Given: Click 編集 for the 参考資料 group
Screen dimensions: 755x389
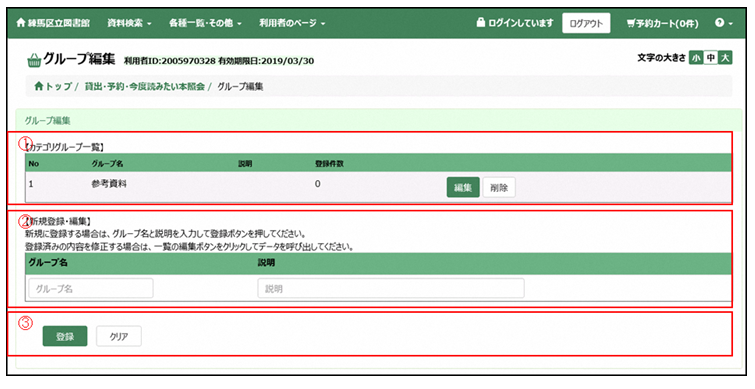Looking at the screenshot, I should tap(463, 187).
